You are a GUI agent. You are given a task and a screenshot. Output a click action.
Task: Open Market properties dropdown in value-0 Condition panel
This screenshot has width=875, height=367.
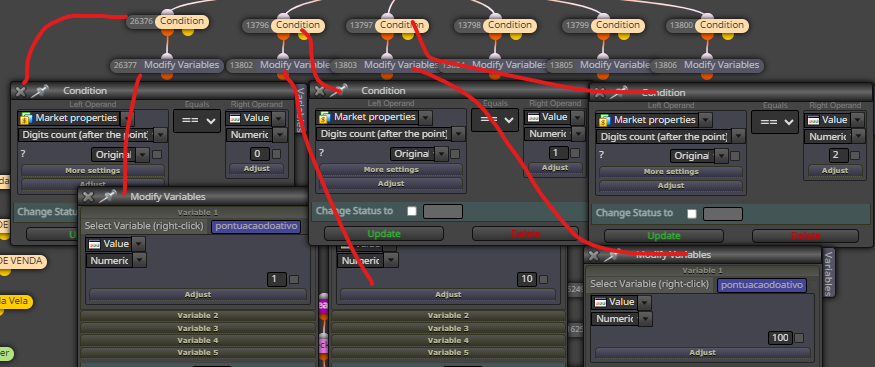coord(127,118)
